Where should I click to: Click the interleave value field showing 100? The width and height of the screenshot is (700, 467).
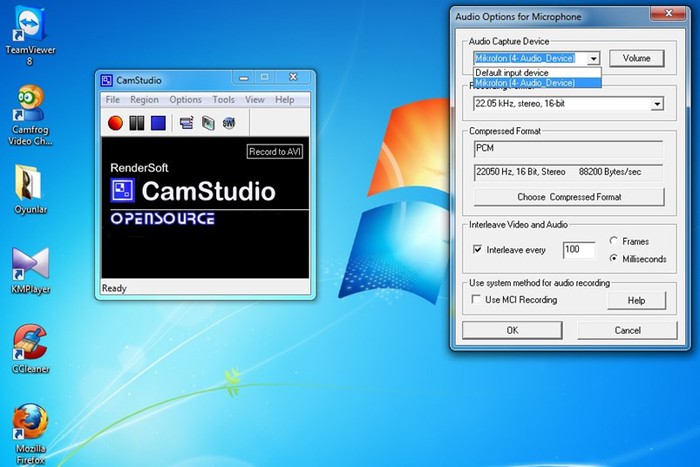(579, 250)
